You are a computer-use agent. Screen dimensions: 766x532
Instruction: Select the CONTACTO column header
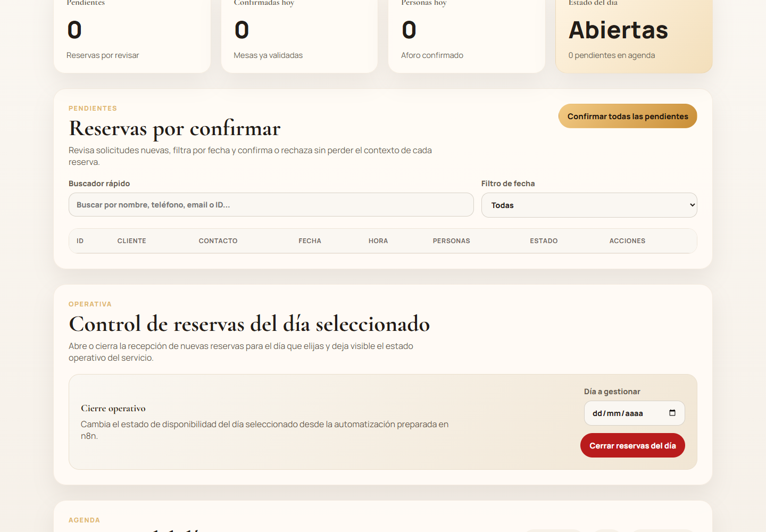click(x=218, y=241)
